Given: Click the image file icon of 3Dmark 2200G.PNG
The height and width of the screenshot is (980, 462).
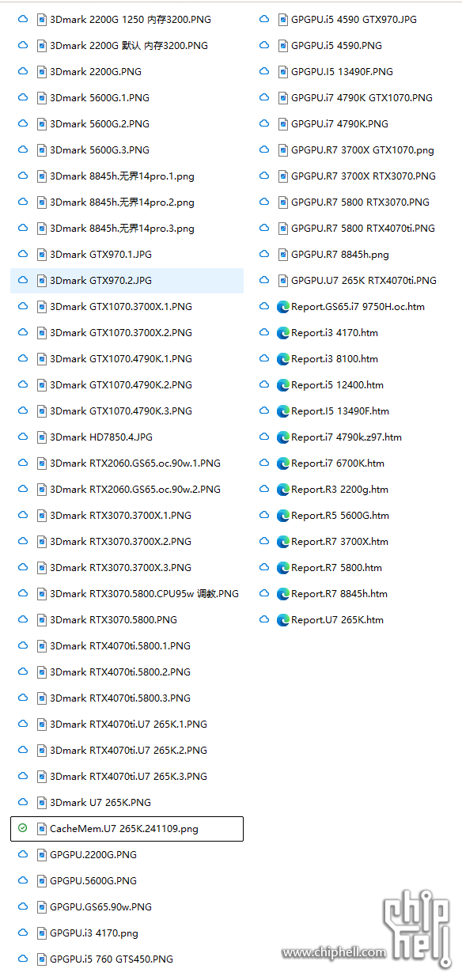Looking at the screenshot, I should click(x=42, y=72).
